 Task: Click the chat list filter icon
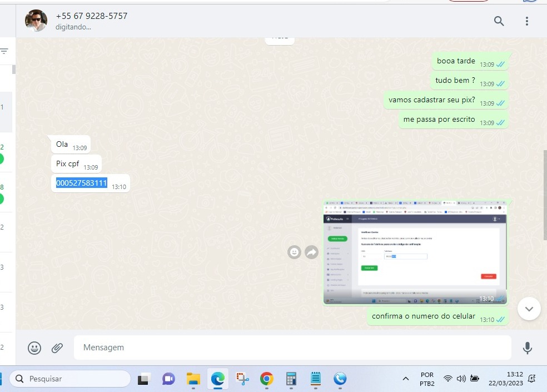[x=4, y=51]
